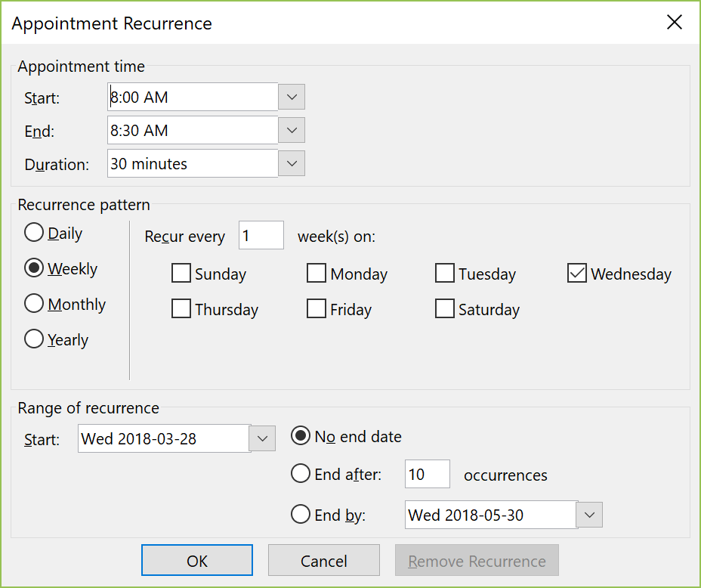Expand the Duration dropdown
The height and width of the screenshot is (588, 701).
coord(292,163)
